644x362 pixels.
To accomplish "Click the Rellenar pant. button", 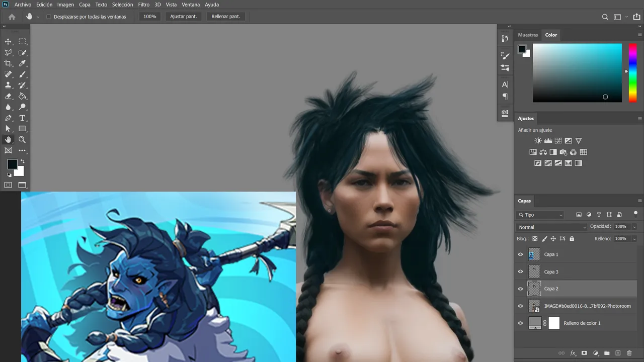I will point(226,17).
